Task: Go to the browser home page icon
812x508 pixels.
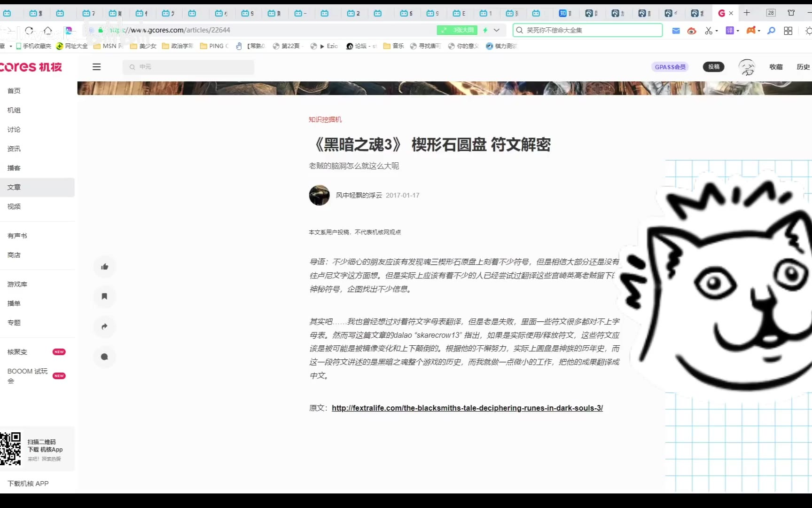Action: (47, 30)
